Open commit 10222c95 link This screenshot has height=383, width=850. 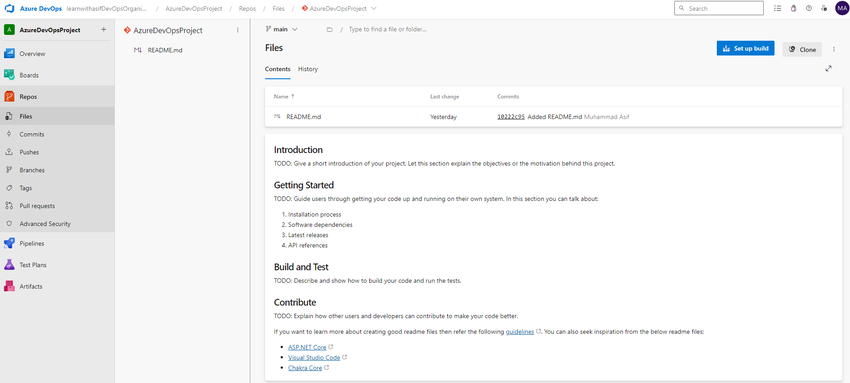coord(511,116)
